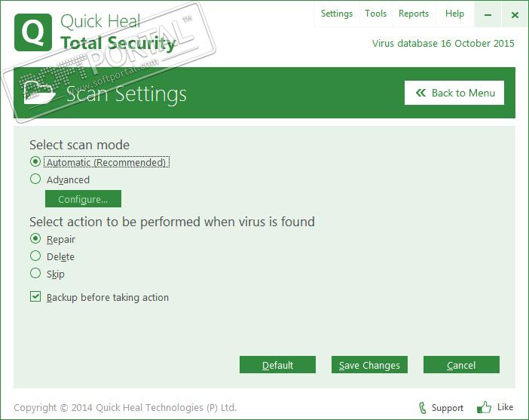The width and height of the screenshot is (529, 420).
Task: Toggle Backup before taking action checkbox
Action: click(35, 297)
